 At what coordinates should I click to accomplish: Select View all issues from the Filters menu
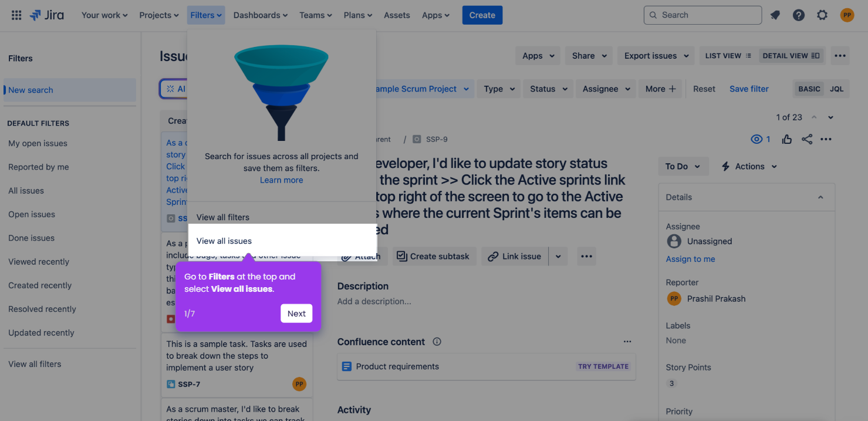point(224,241)
